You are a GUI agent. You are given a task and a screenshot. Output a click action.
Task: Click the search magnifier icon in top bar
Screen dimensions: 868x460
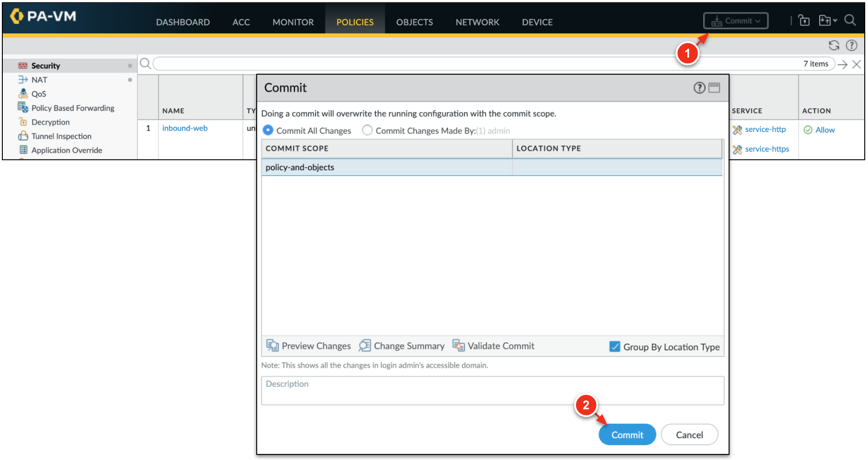tap(850, 20)
